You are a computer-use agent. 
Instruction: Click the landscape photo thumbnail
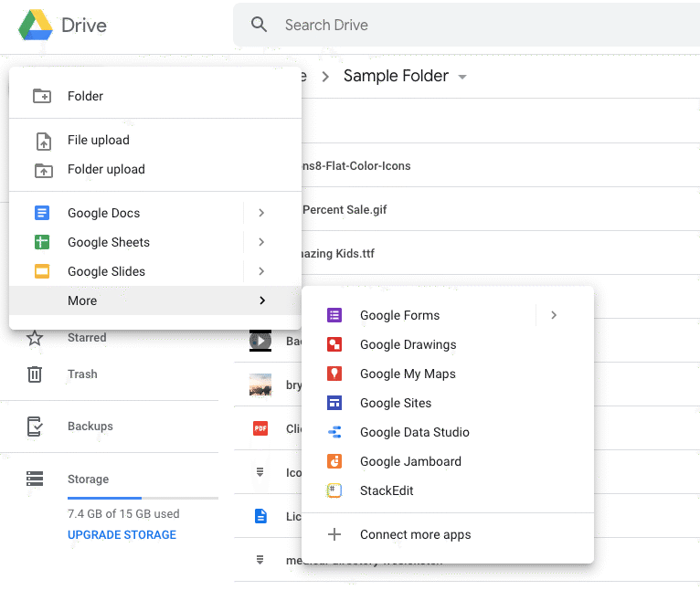pos(260,385)
